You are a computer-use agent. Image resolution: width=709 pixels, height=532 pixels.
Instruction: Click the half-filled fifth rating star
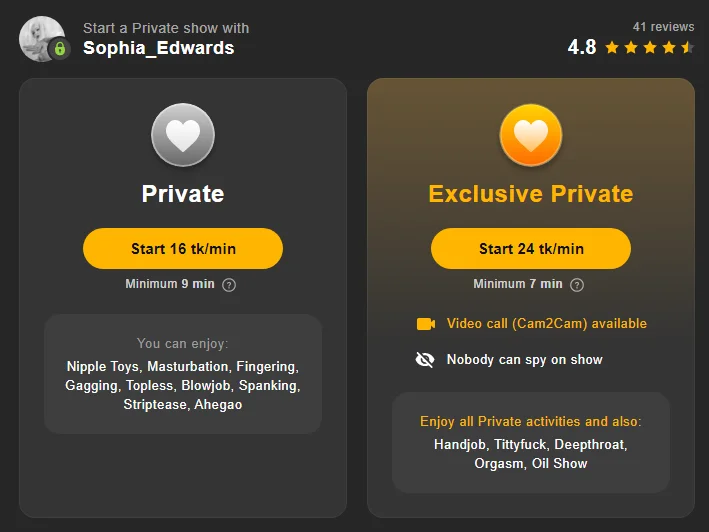click(687, 47)
